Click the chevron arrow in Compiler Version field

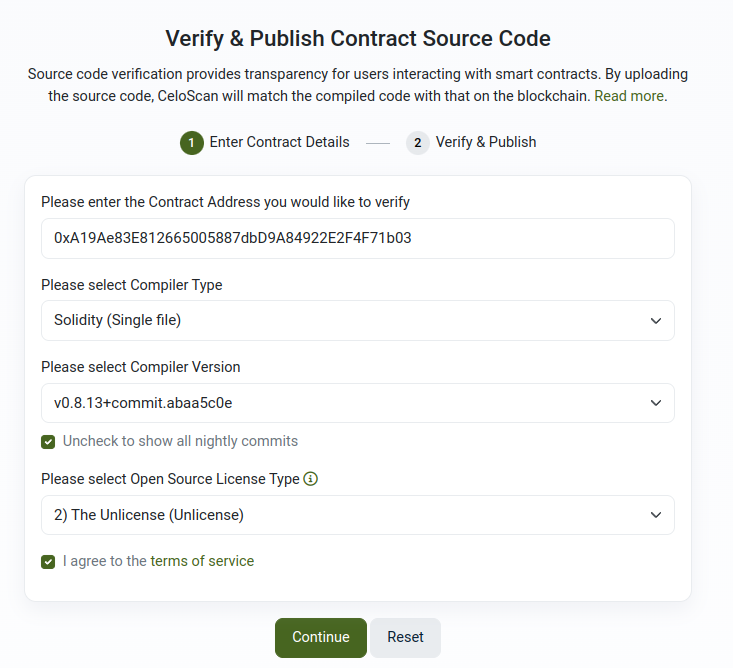(656, 403)
